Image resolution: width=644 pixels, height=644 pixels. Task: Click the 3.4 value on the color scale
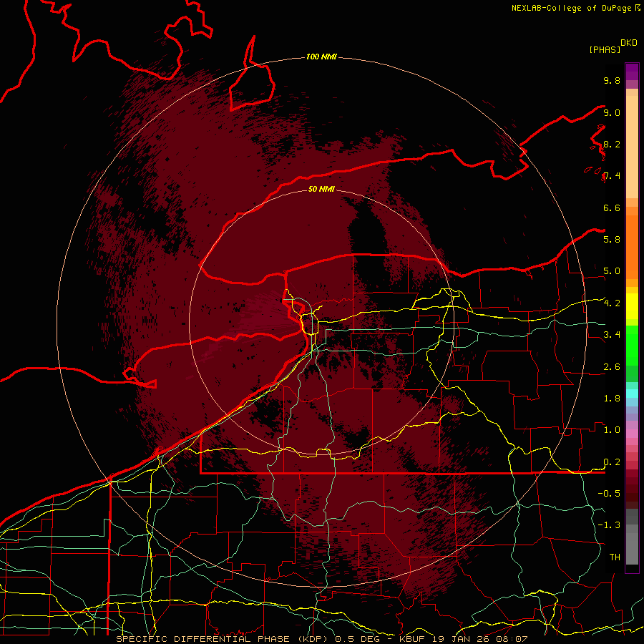click(612, 335)
